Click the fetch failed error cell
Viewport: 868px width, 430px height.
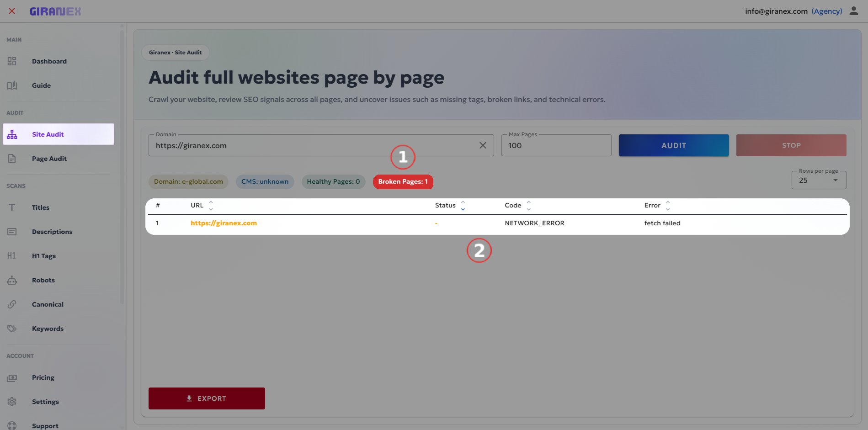point(662,223)
